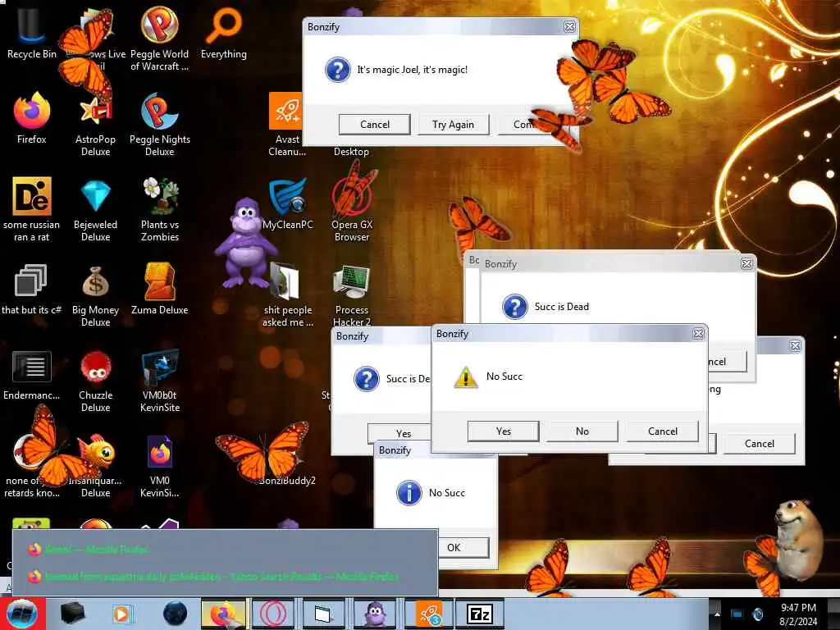Switch to Firefox on the taskbar
This screenshot has height=630, width=840.
[224, 614]
